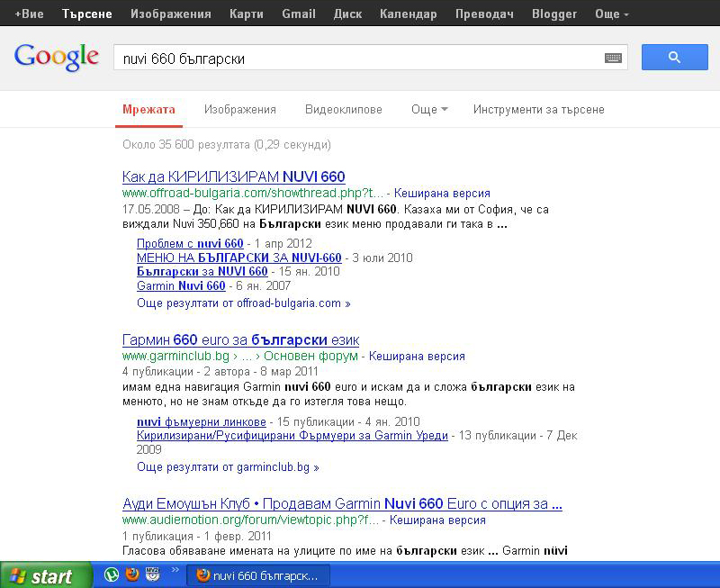Switch to the Изображения results tab
720x588 pixels.
click(239, 109)
